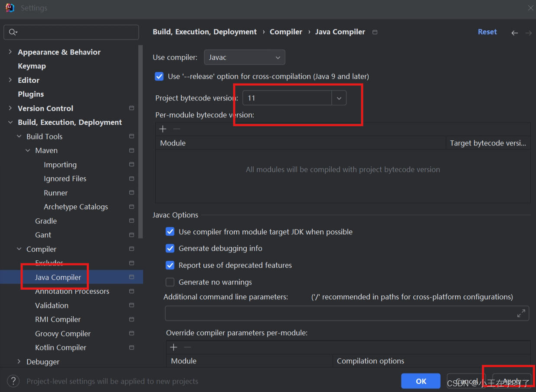
Task: Uncheck Report use of deprecated features
Action: tap(170, 265)
